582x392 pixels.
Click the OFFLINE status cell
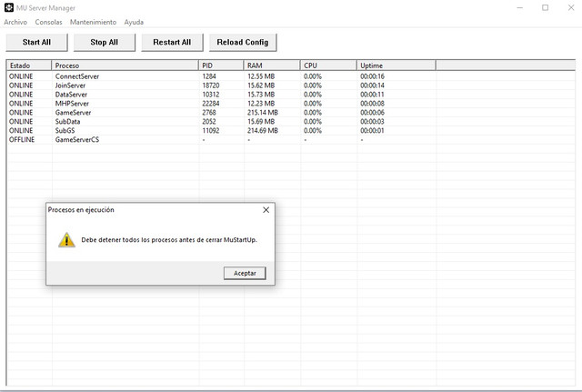pyautogui.click(x=22, y=139)
